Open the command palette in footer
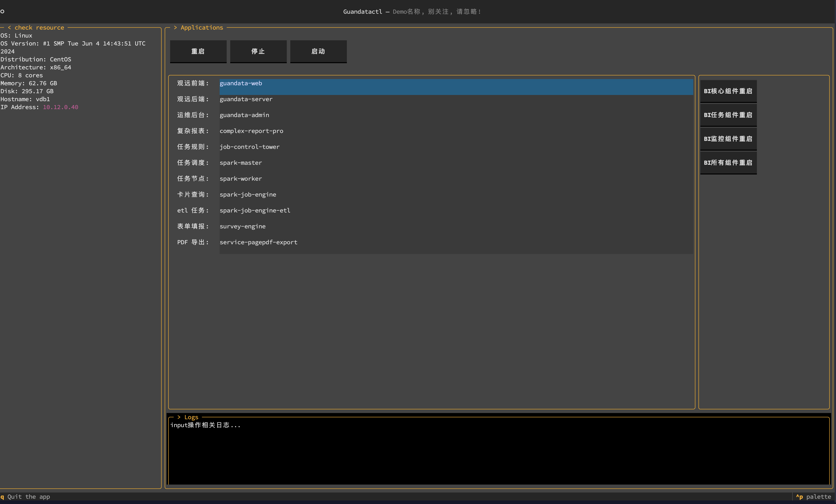 click(x=813, y=496)
